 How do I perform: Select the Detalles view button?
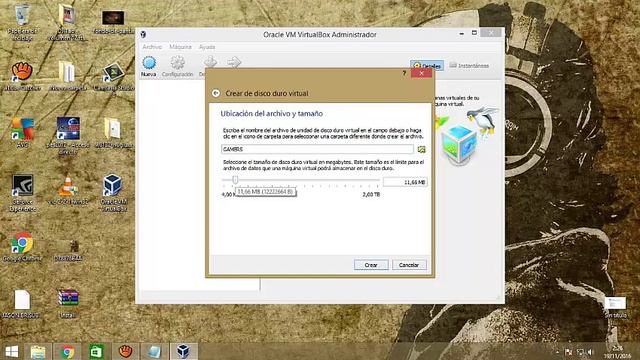click(x=427, y=65)
